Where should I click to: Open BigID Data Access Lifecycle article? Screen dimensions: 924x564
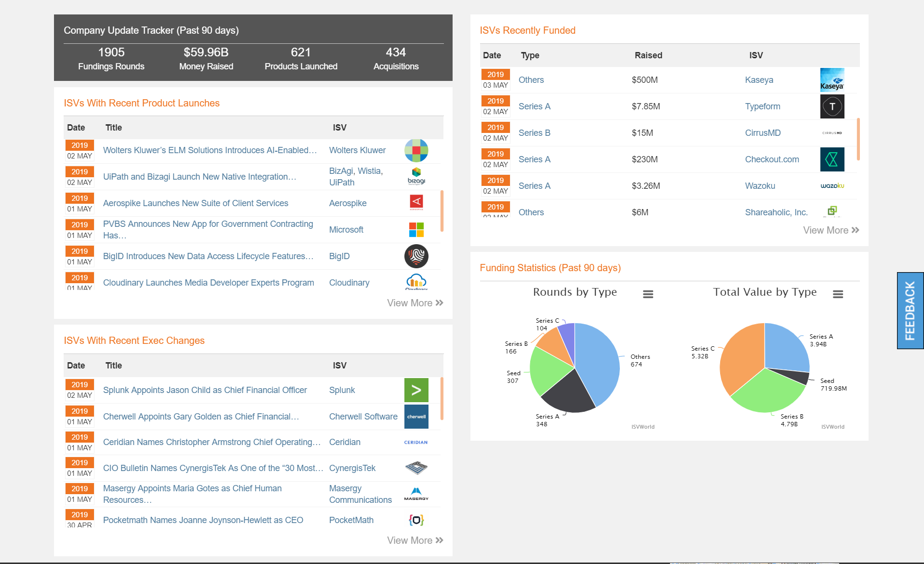tap(208, 256)
